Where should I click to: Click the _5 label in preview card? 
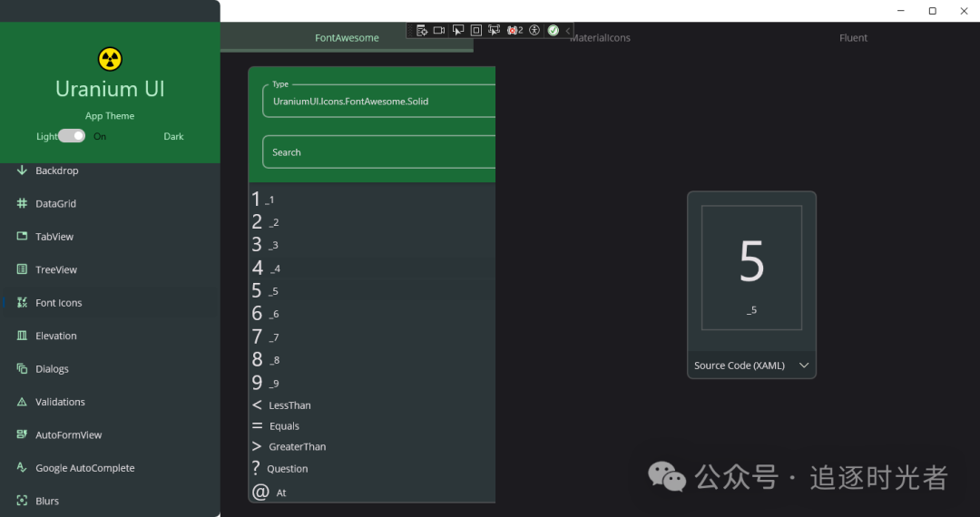[x=752, y=309]
